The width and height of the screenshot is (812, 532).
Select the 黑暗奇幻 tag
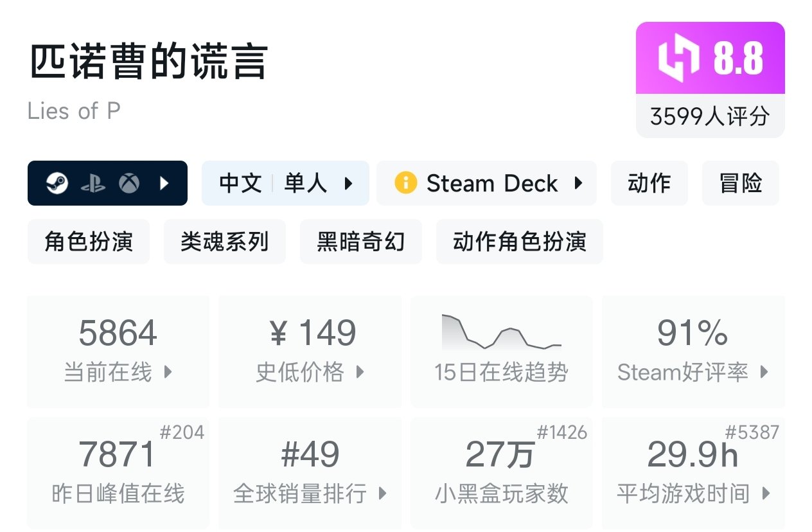point(360,242)
